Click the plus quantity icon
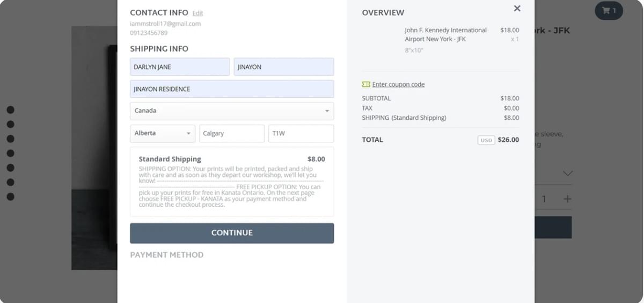This screenshot has height=303, width=644. point(567,199)
